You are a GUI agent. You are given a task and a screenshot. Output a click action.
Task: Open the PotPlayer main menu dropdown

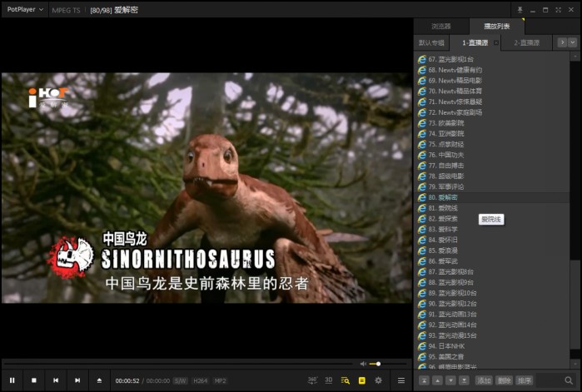pos(23,9)
